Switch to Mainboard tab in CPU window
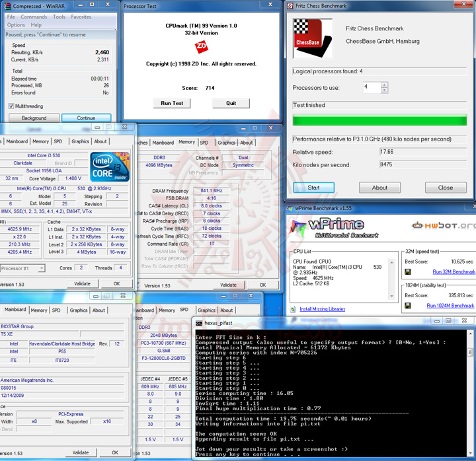This screenshot has width=476, height=461. [17, 141]
